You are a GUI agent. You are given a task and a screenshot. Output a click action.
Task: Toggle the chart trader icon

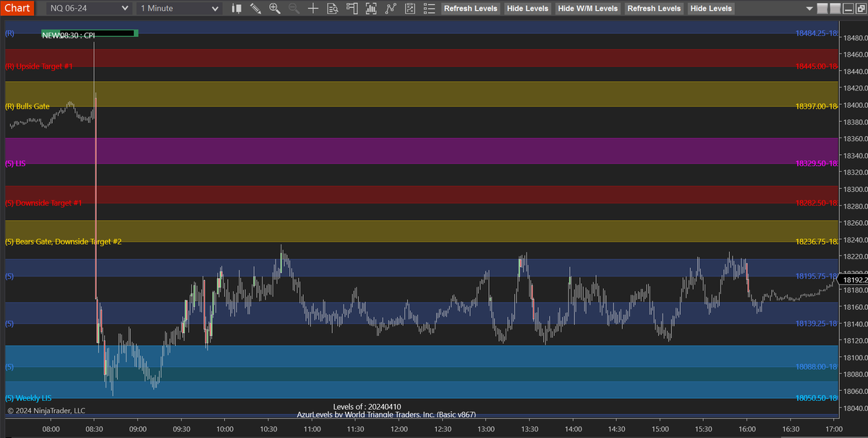click(351, 9)
